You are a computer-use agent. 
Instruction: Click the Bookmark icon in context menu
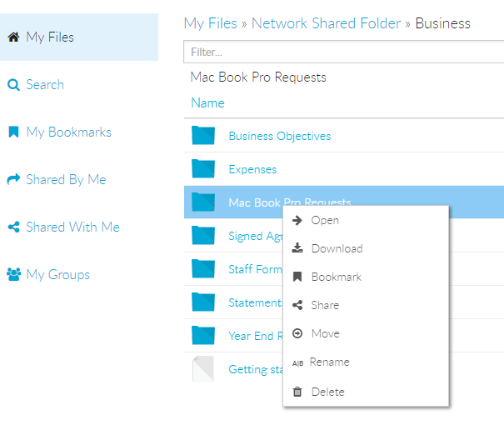297,277
